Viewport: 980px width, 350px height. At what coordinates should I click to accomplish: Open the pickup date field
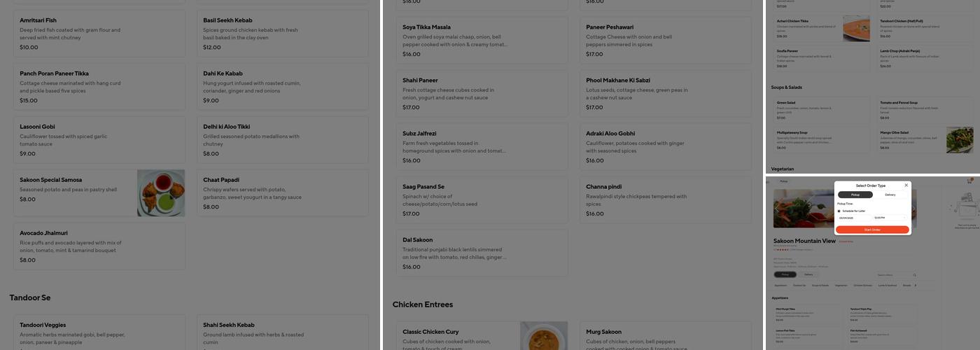pyautogui.click(x=854, y=218)
